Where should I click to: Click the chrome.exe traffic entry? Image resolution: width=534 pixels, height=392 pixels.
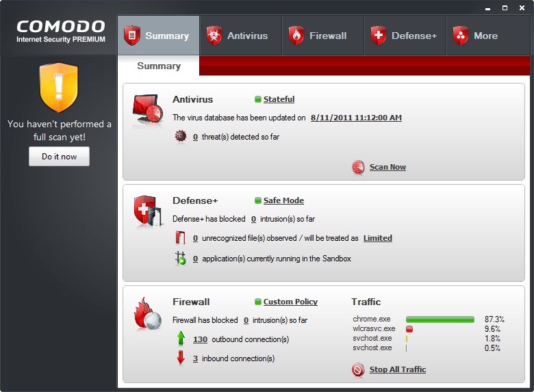point(372,319)
